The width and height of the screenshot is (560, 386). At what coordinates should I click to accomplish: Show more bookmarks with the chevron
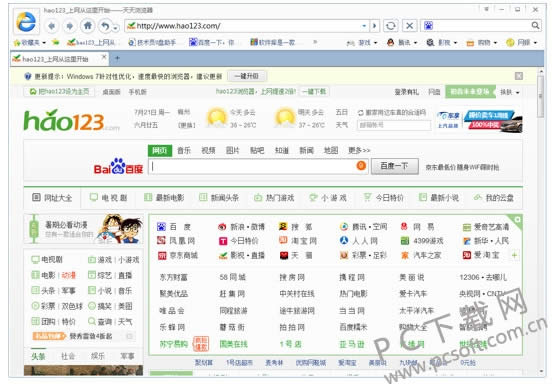(x=315, y=42)
